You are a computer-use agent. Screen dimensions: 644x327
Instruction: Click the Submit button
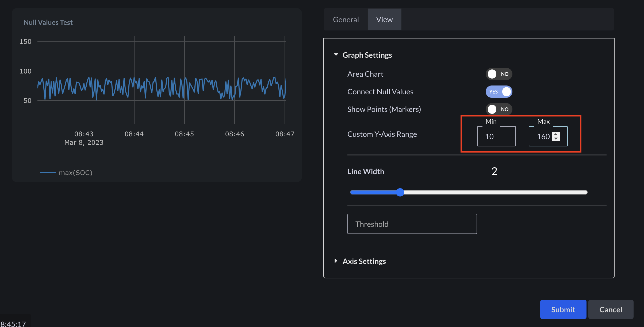[x=563, y=309]
